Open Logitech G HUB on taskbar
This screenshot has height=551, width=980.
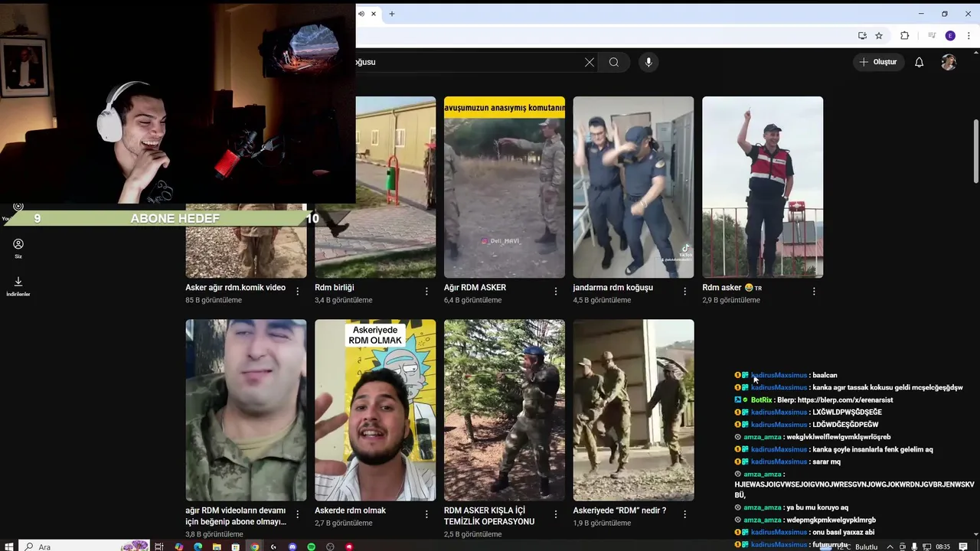(273, 546)
